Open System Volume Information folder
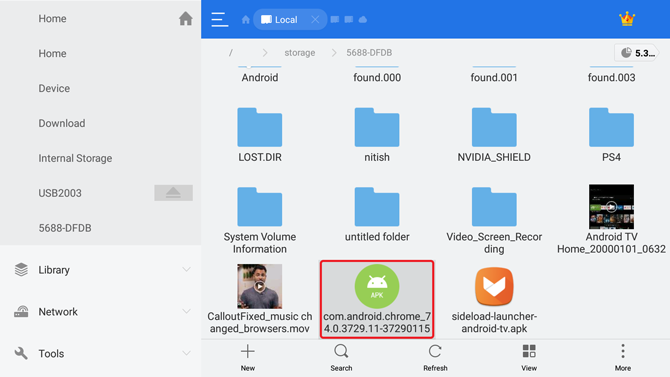The width and height of the screenshot is (670, 377). tap(260, 221)
